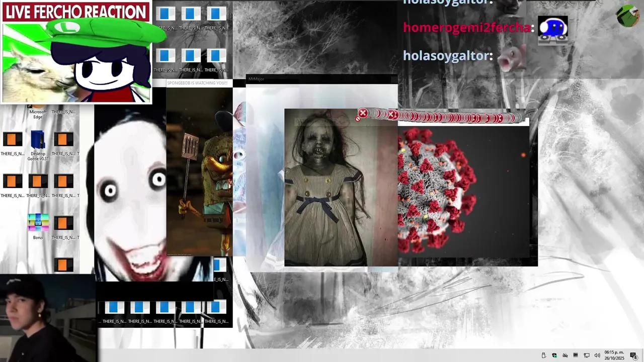Click the round green avatar in the top corner

pyautogui.click(x=628, y=16)
